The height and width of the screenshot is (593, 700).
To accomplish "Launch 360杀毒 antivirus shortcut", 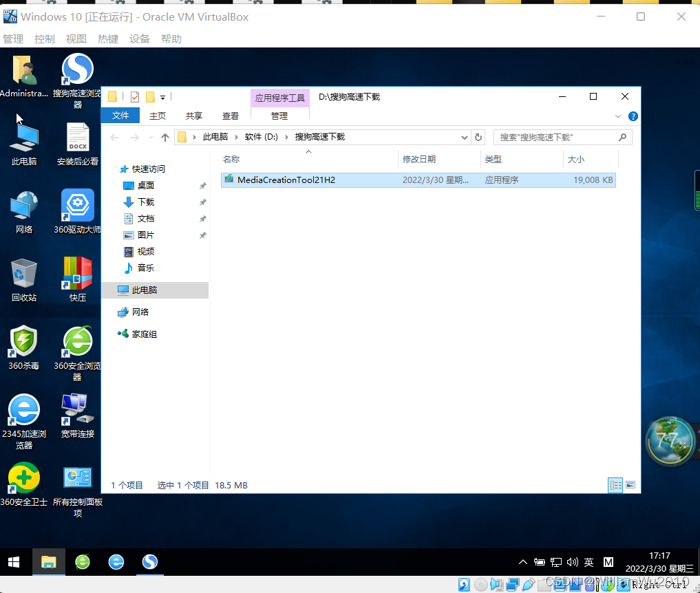I will (x=24, y=348).
